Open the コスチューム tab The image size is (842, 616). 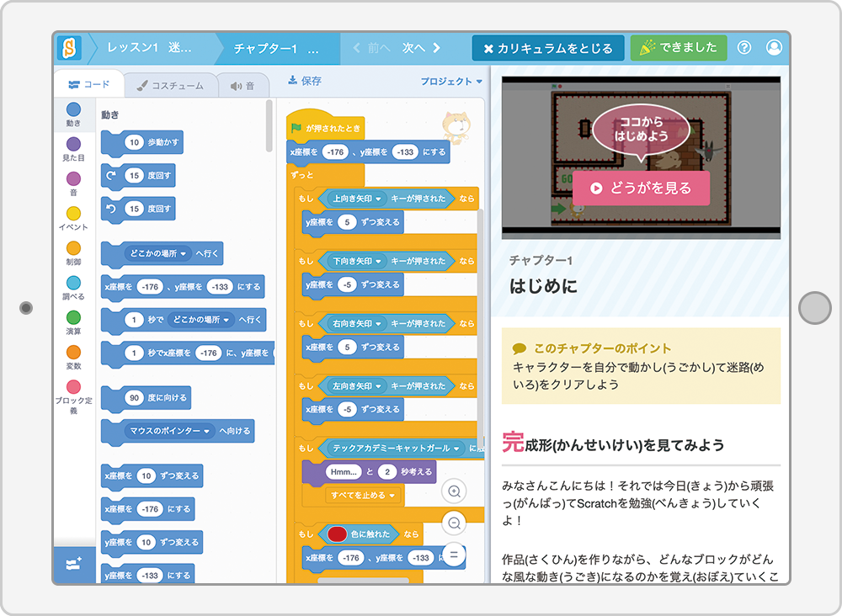coord(171,86)
